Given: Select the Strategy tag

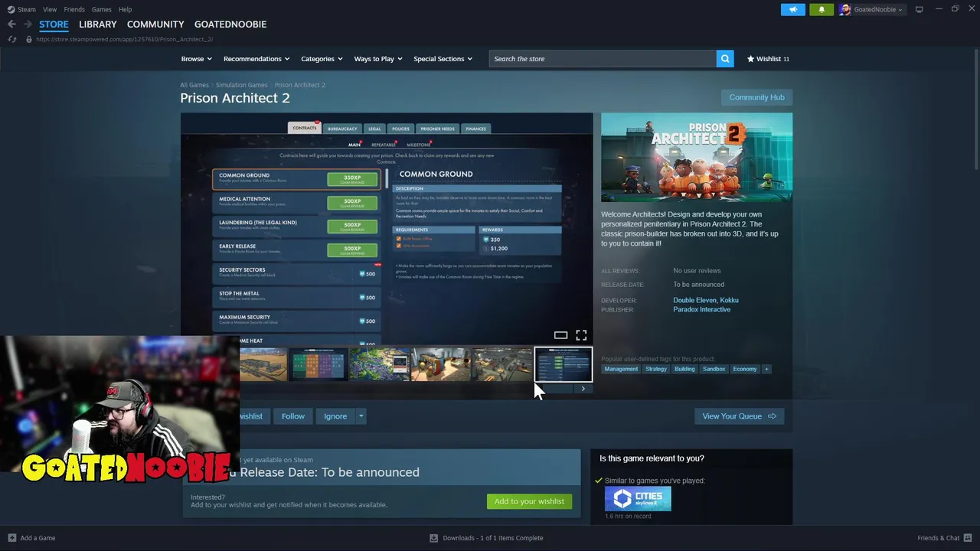Looking at the screenshot, I should tap(656, 369).
